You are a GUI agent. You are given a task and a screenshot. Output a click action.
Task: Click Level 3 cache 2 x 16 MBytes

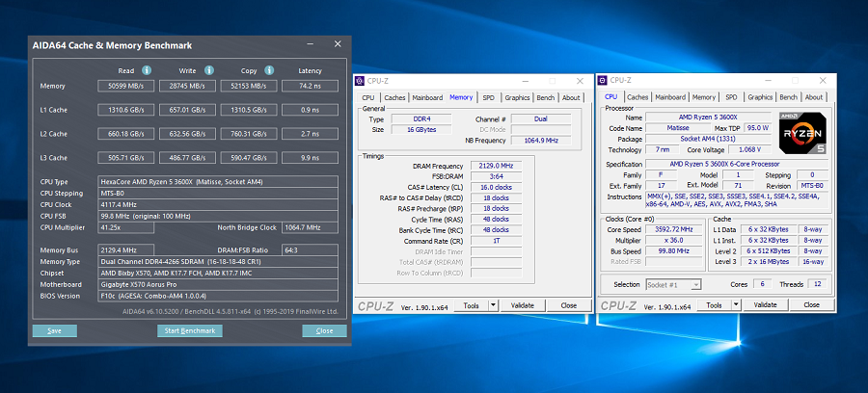coord(769,261)
